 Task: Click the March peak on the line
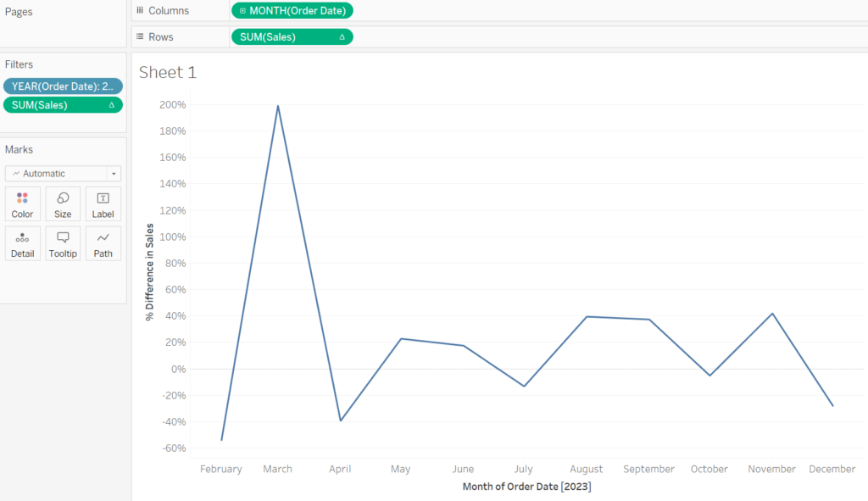278,106
